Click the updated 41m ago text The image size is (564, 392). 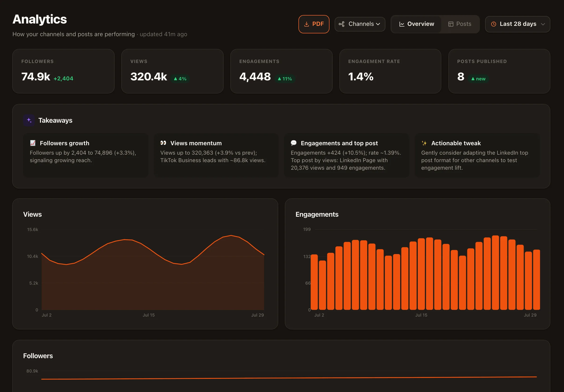tap(163, 34)
